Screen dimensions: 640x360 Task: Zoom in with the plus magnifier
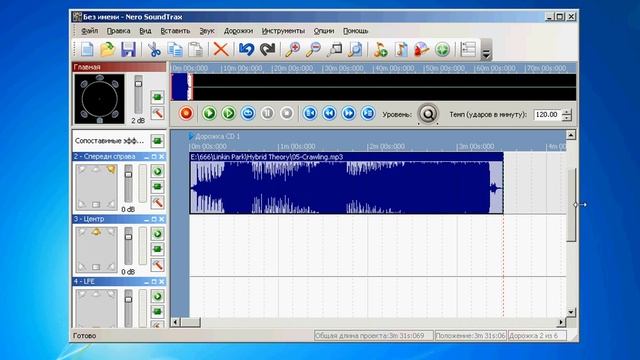coord(293,49)
